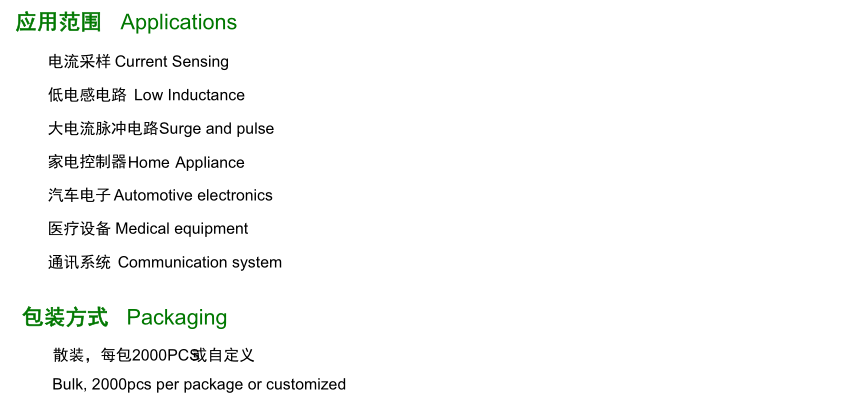848x403 pixels.
Task: Click the 汽车电子 Chinese text
Action: point(80,195)
